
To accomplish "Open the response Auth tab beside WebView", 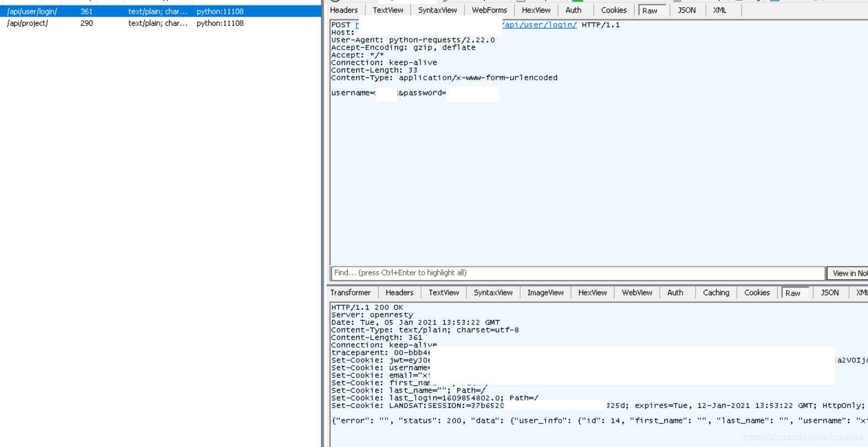I will [x=675, y=293].
